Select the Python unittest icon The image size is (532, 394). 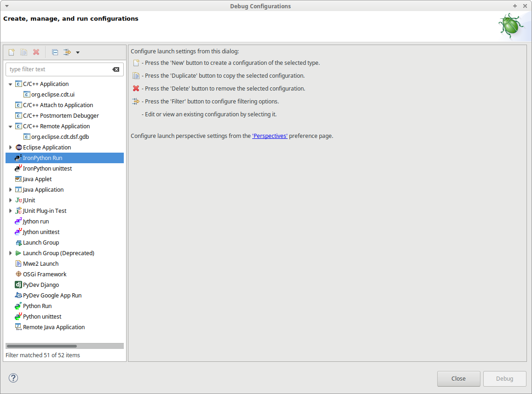(x=18, y=316)
